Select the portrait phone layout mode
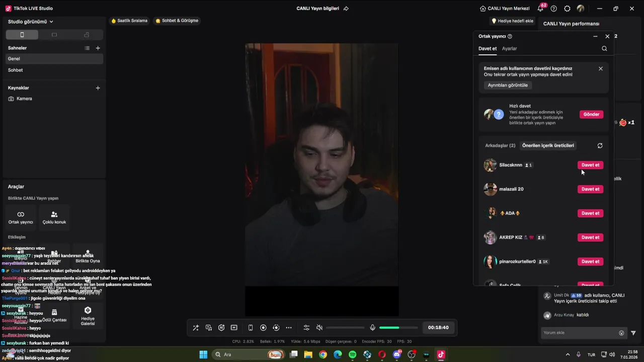This screenshot has width=644, height=362. [22, 35]
